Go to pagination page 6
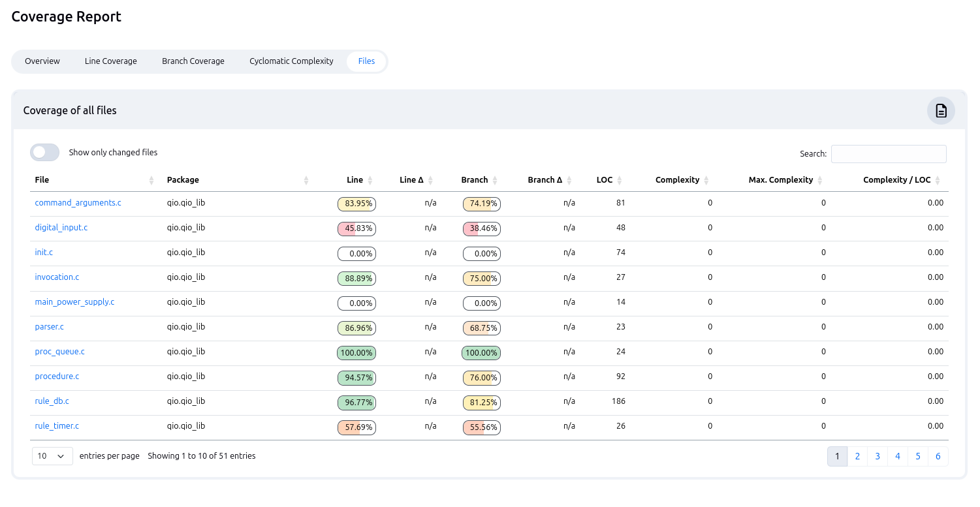 (x=938, y=456)
